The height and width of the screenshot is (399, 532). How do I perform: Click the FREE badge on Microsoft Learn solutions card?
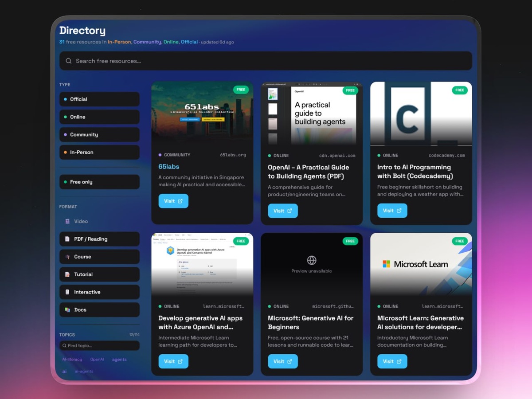[x=460, y=241]
